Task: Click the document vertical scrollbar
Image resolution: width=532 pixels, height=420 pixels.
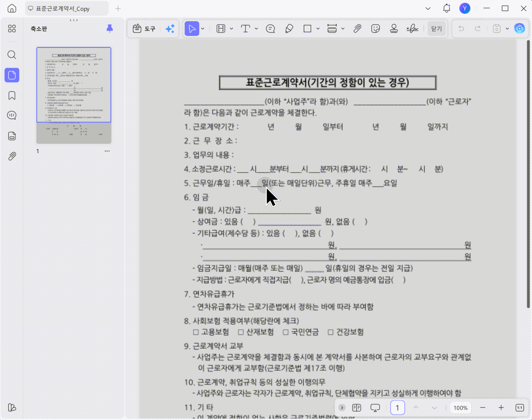Action: click(528, 174)
